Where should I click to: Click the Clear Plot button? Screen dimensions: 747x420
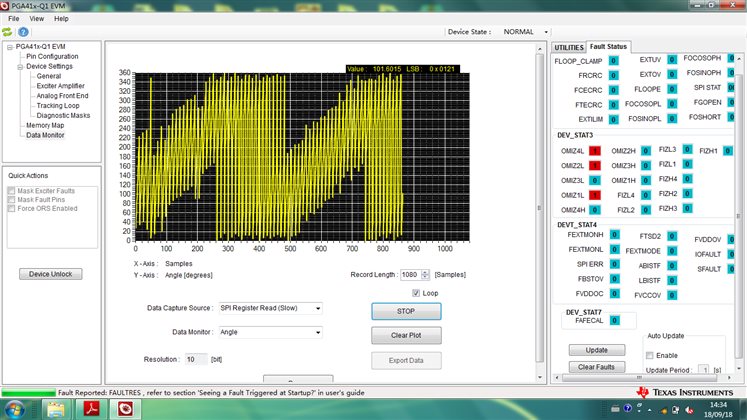pos(406,336)
